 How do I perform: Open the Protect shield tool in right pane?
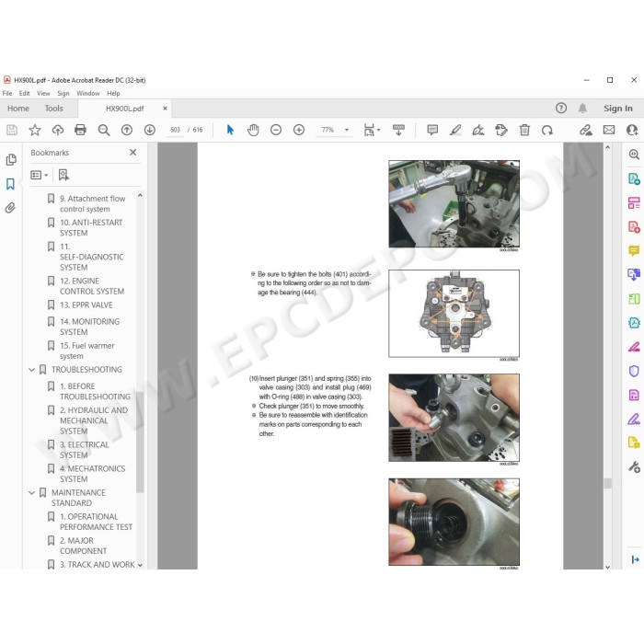[x=634, y=371]
